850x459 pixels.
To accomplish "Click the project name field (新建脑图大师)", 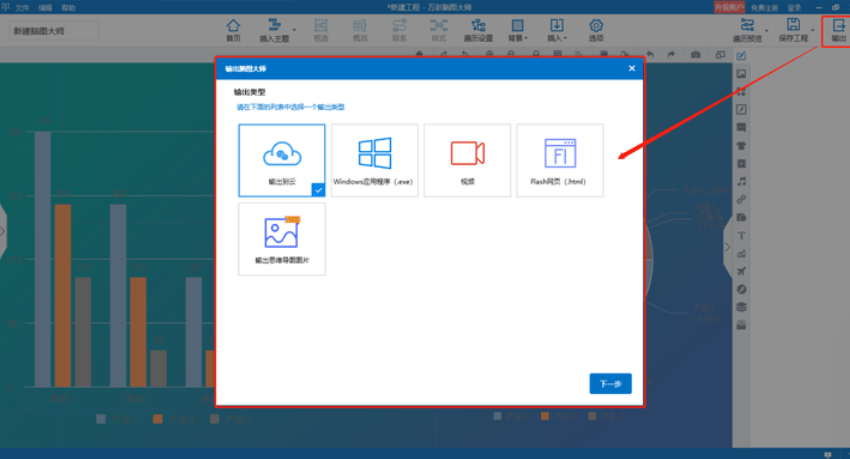I will pos(56,31).
